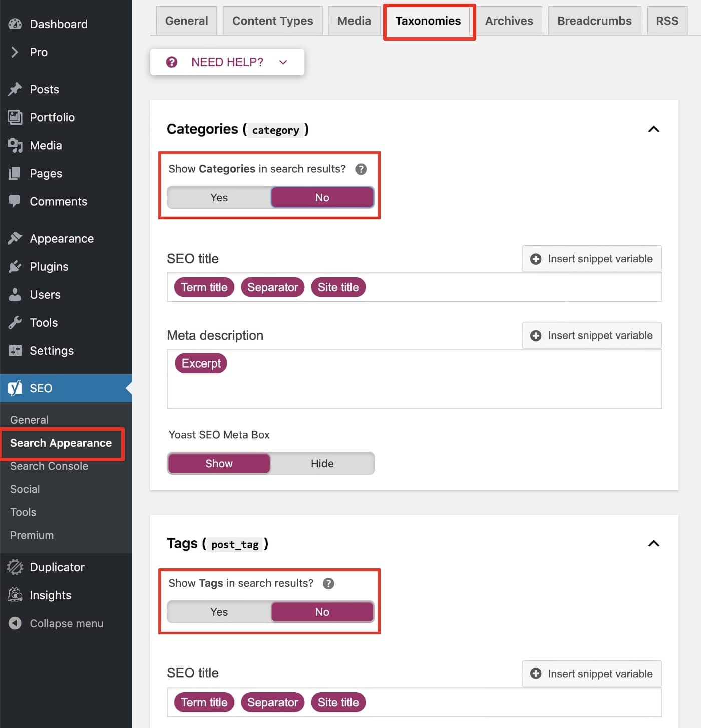Click Separator variable in Tags SEO title
This screenshot has height=728, width=701.
273,702
